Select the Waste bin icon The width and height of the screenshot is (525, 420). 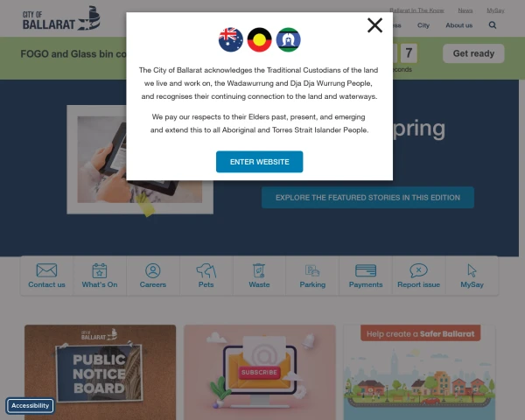(259, 270)
